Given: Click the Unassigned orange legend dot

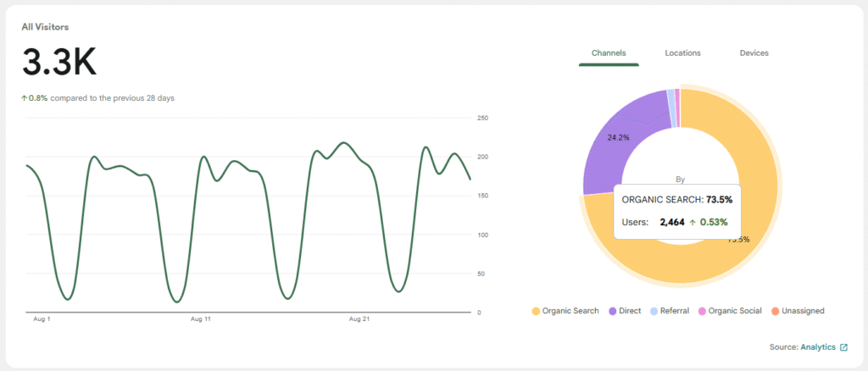Looking at the screenshot, I should (x=775, y=311).
